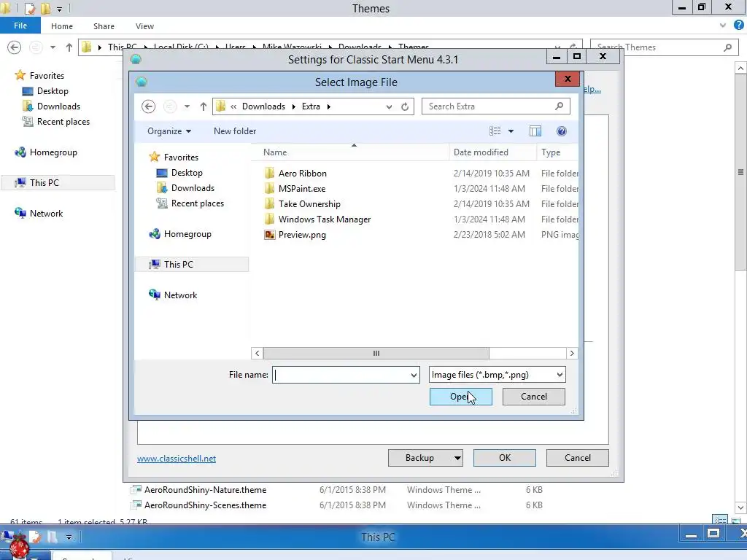This screenshot has height=560, width=747.
Task: Click the horizontal scrollbar thumb in the file list
Action: click(x=376, y=354)
